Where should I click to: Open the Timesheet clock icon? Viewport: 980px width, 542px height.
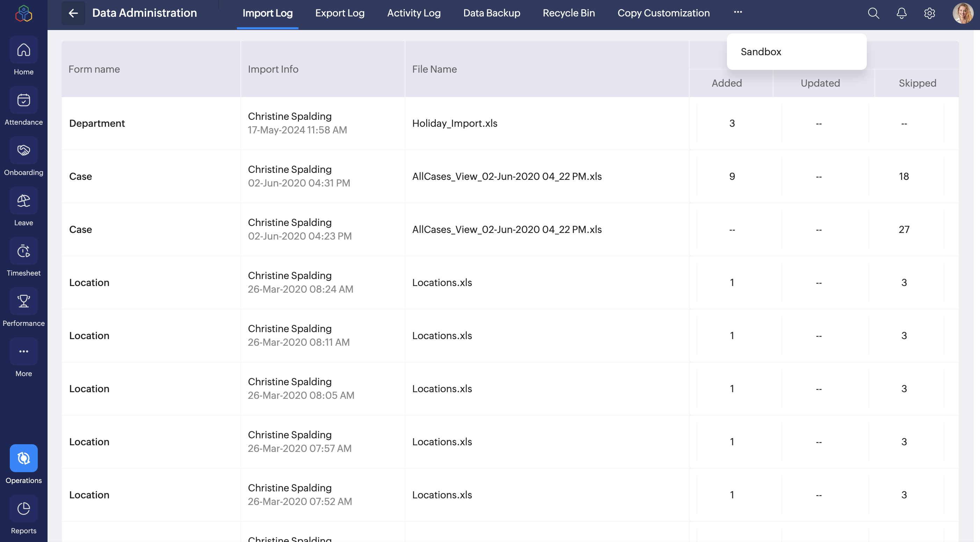23,251
